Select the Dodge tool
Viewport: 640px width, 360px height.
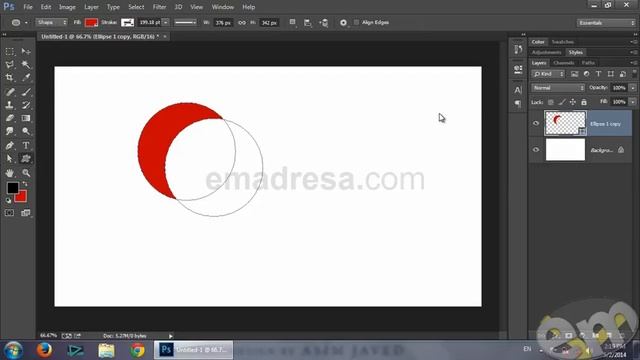(26, 131)
